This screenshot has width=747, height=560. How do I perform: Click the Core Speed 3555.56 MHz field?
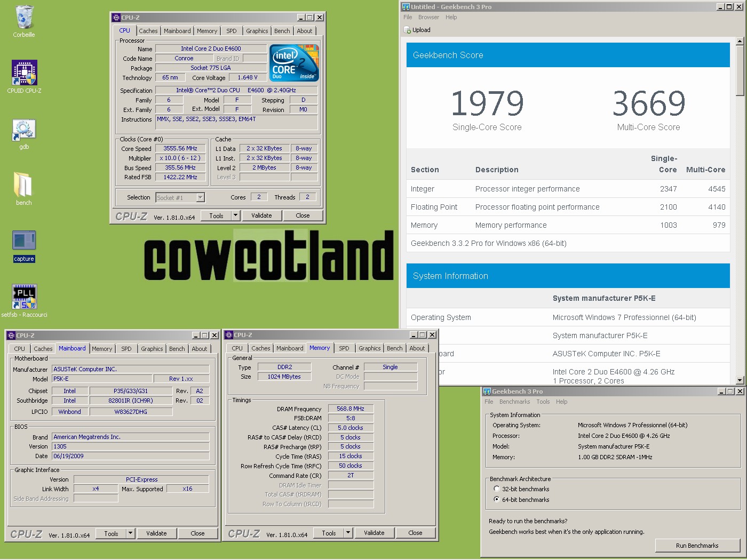click(x=180, y=148)
